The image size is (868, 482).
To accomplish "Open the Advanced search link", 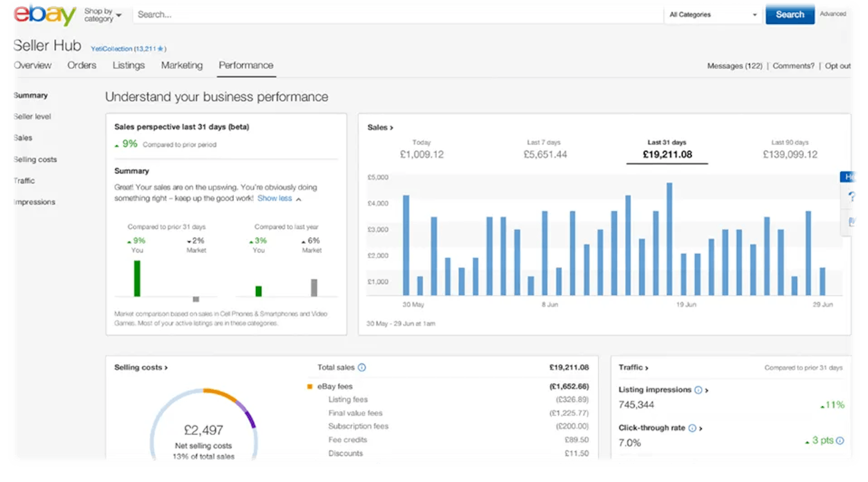I will (833, 14).
